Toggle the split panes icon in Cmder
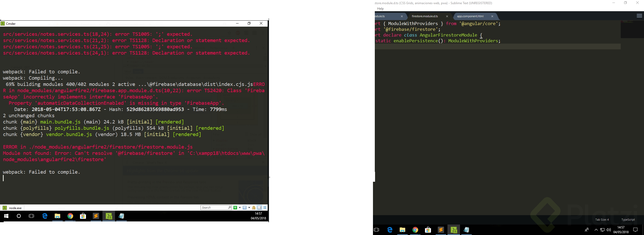Viewport: 644px width, 235px height. click(x=259, y=208)
